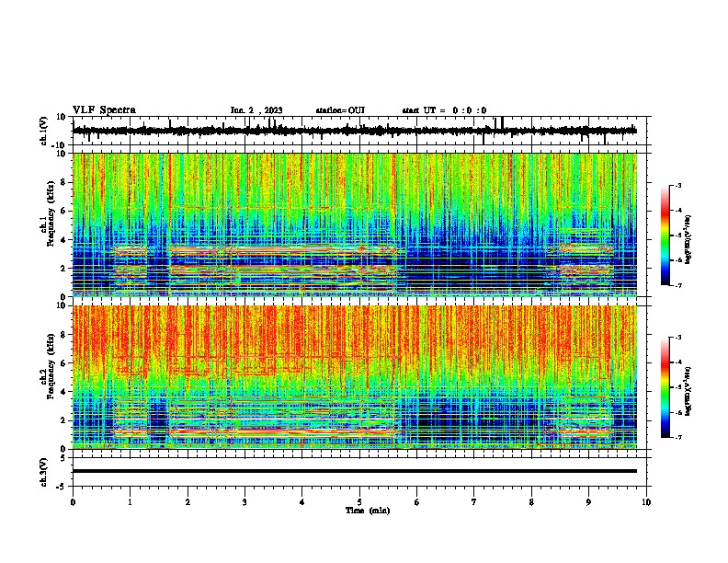Click the time axis tick label "9"
Image resolution: width=728 pixels, height=563 pixels.
click(x=588, y=502)
